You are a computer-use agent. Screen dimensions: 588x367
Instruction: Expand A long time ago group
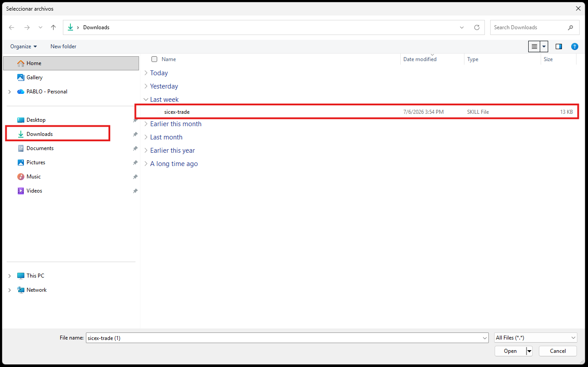point(146,164)
